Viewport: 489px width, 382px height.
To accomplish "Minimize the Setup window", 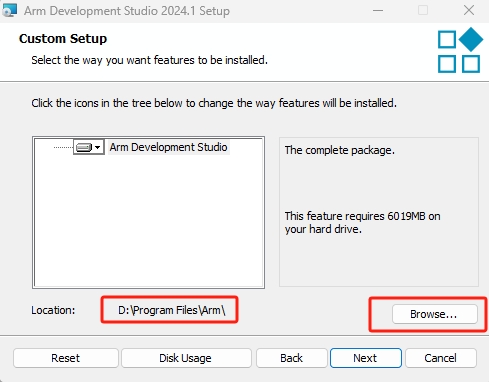I will 378,10.
